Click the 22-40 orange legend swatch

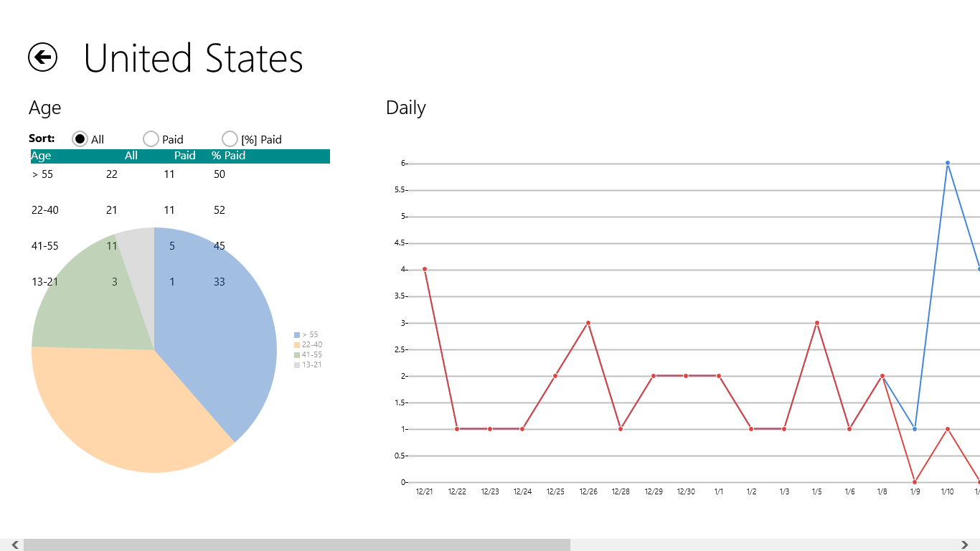click(x=297, y=345)
